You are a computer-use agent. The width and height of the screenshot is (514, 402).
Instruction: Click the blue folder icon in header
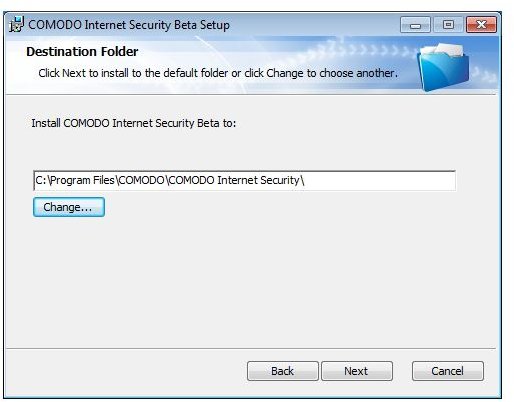pos(443,67)
